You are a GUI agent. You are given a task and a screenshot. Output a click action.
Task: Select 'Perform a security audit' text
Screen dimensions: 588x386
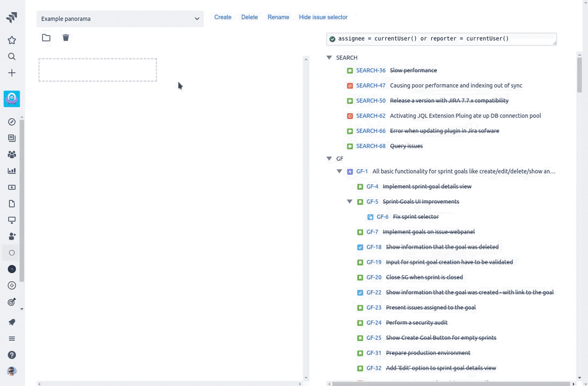416,323
